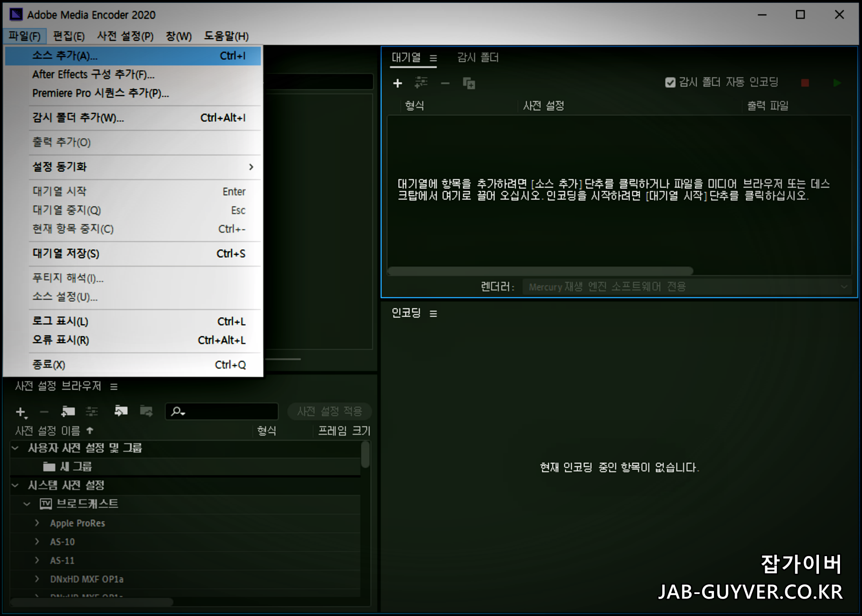The width and height of the screenshot is (862, 616).
Task: Click the preset browser vertical scrollbar
Action: tap(365, 454)
